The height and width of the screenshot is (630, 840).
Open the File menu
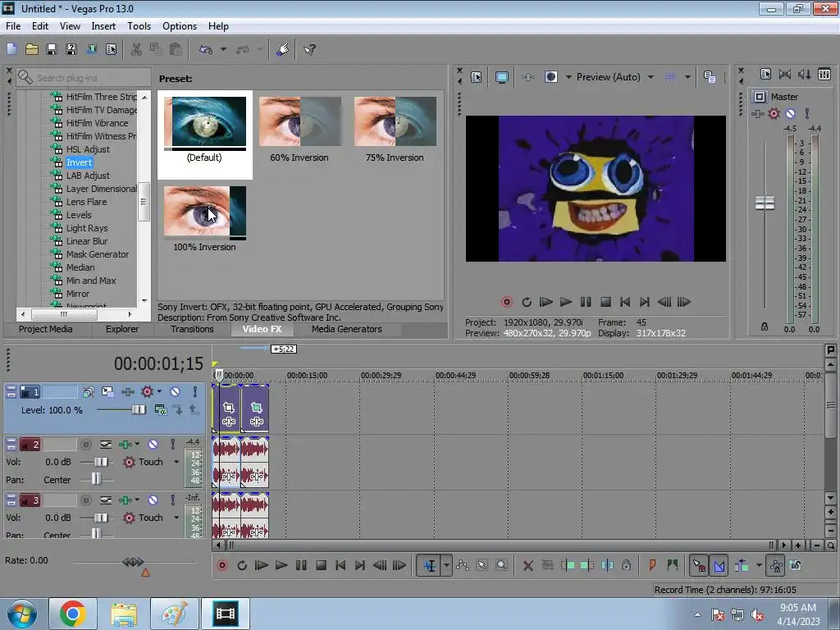click(13, 25)
